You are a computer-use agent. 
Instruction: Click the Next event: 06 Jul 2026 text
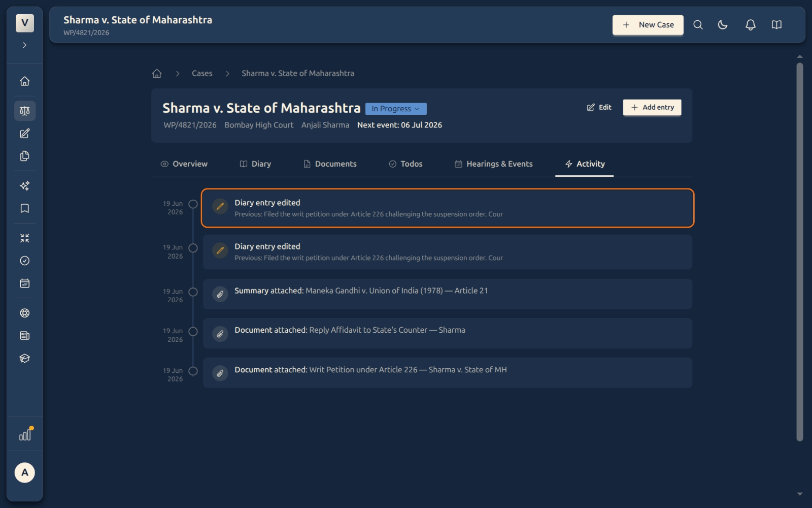(x=399, y=125)
